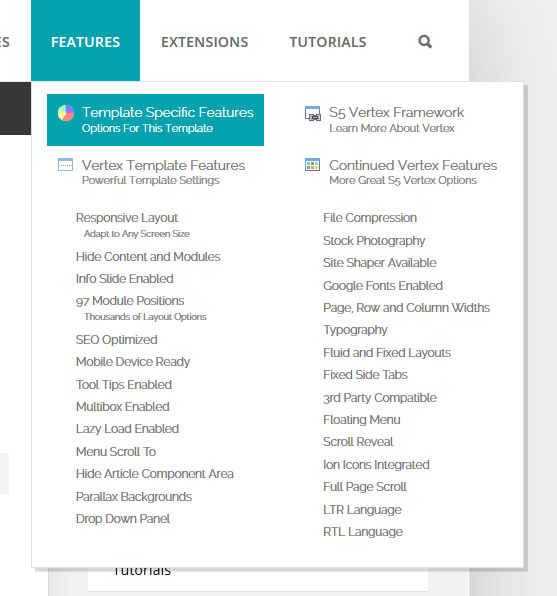
Task: Click the search magnifier icon
Action: point(425,41)
